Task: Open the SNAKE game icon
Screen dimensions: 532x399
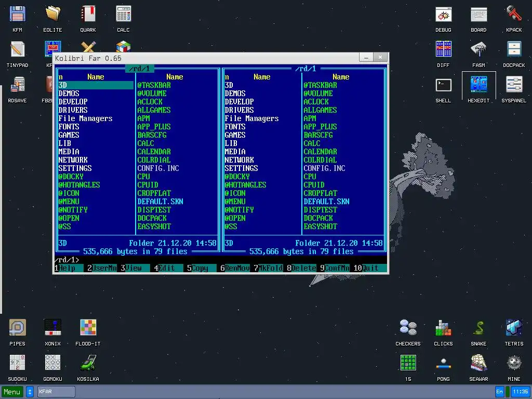Action: 478,332
